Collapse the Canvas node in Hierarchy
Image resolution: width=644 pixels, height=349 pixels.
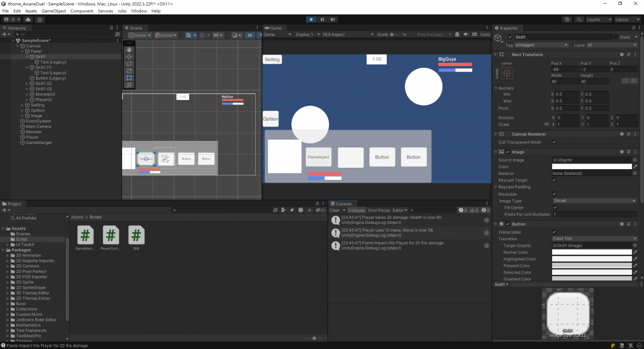18,46
